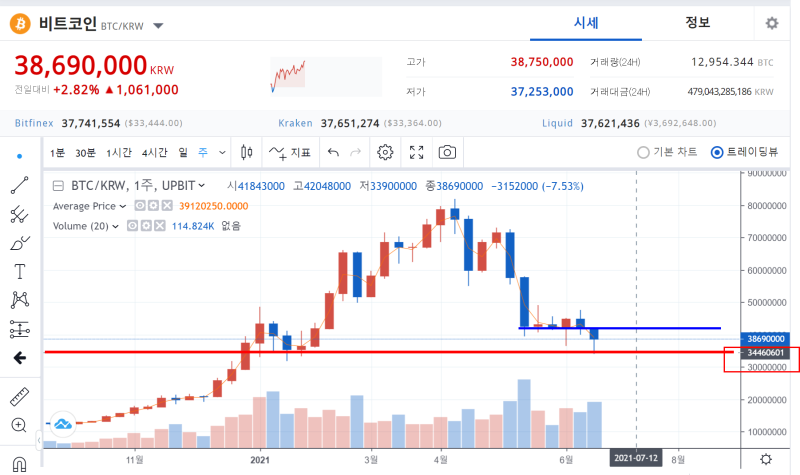Click the back arrow in left toolbar

(19, 358)
